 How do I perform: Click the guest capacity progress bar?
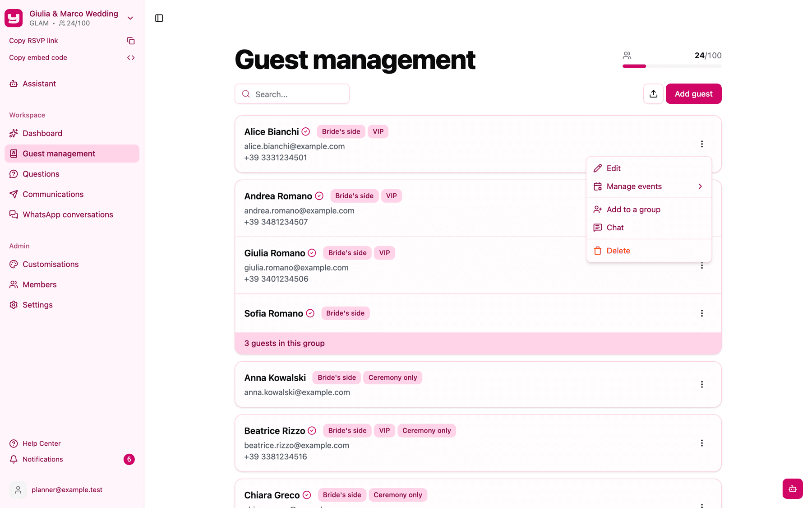(672, 66)
